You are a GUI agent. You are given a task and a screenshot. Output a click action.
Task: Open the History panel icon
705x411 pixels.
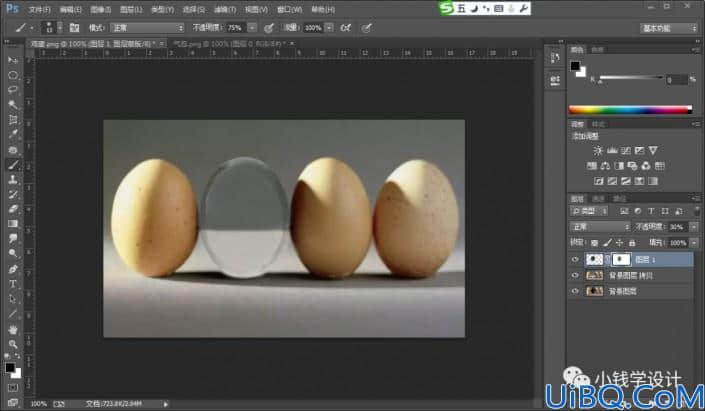pyautogui.click(x=555, y=58)
